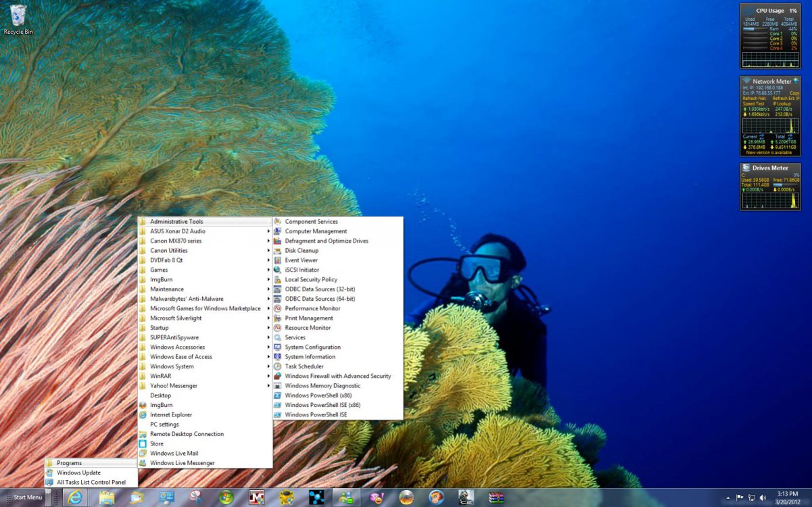Expand the Canon Utilities folder
Viewport: 812px width, 507px height.
(x=205, y=250)
